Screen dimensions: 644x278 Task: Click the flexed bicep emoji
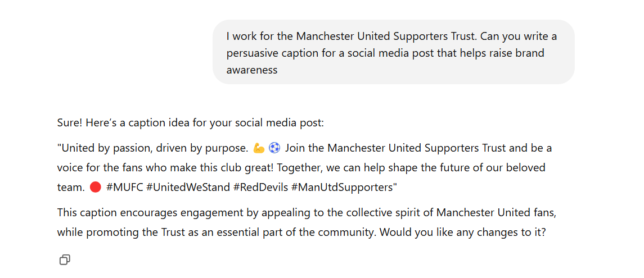pos(259,148)
